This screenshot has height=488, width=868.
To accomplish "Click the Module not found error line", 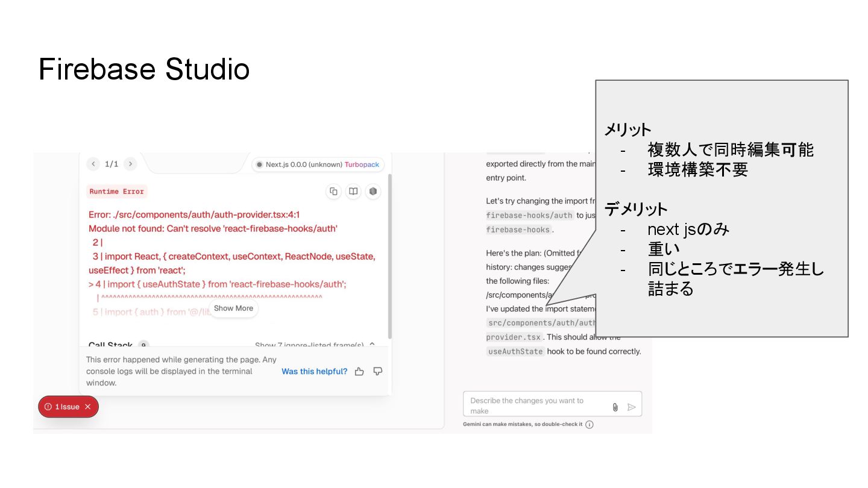I will click(x=213, y=229).
